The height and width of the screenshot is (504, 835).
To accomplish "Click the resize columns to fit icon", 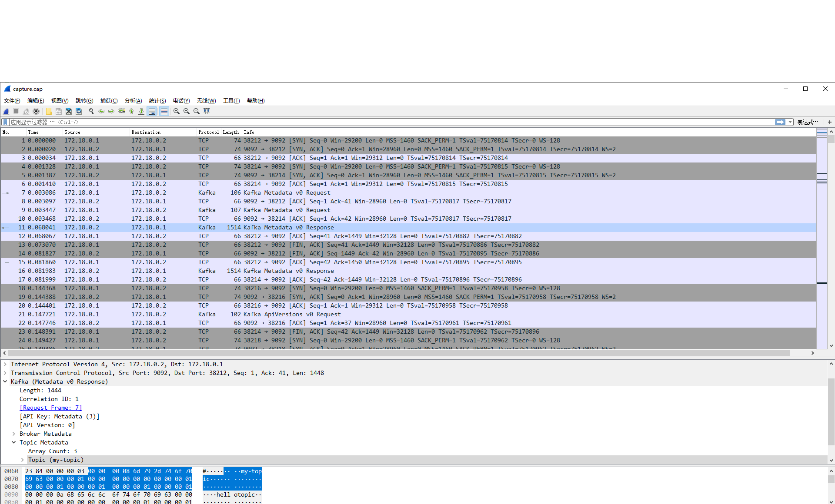I will pos(207,111).
